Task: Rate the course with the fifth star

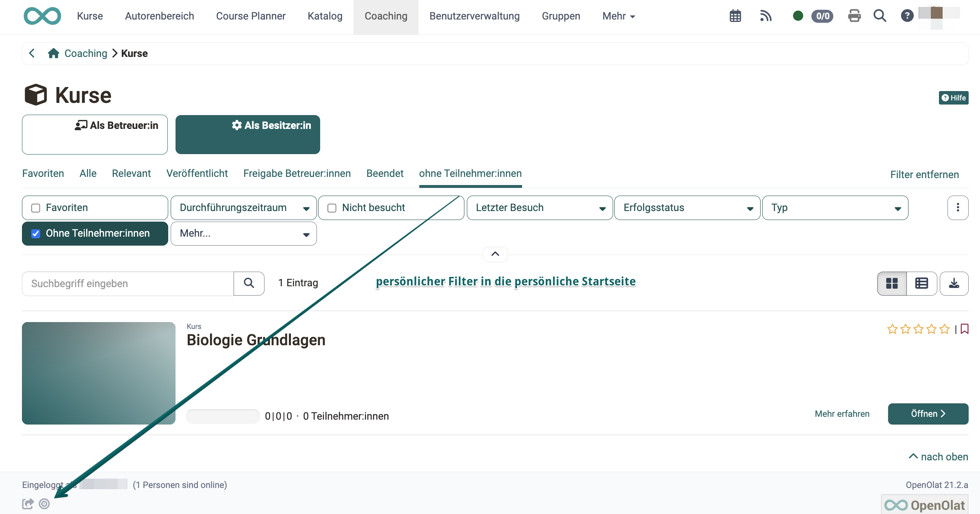Action: [x=945, y=329]
